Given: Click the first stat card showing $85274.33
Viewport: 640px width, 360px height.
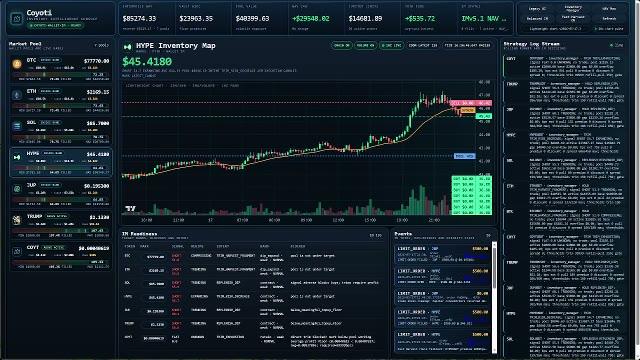Looking at the screenshot, I should coord(147,18).
